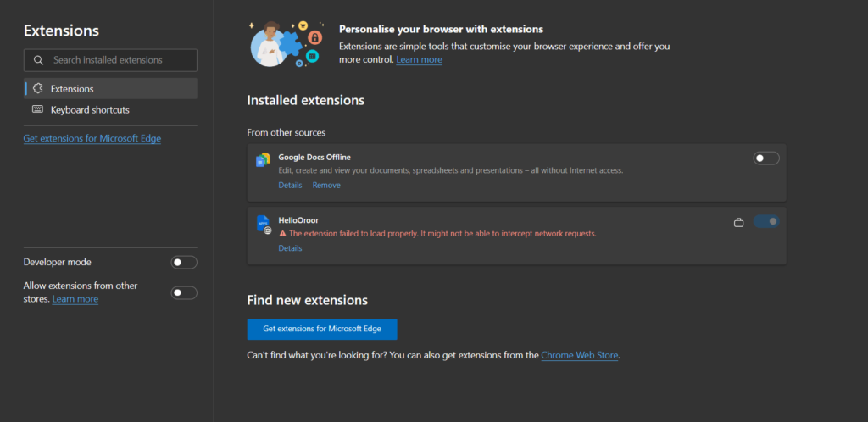
Task: Click the briefcase icon on the HelioOroor row
Action: pyautogui.click(x=738, y=223)
